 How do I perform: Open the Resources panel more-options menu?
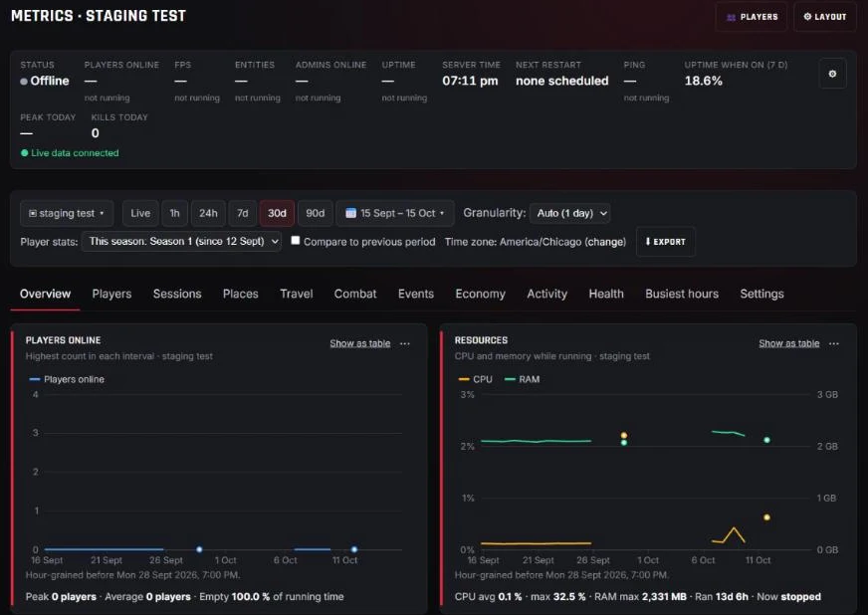point(834,343)
